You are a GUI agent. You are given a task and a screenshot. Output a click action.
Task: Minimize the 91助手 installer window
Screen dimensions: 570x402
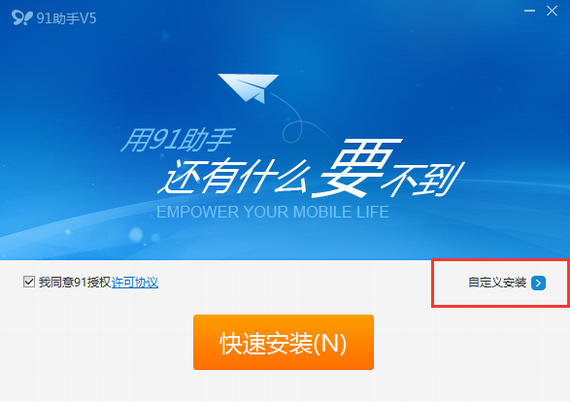529,11
